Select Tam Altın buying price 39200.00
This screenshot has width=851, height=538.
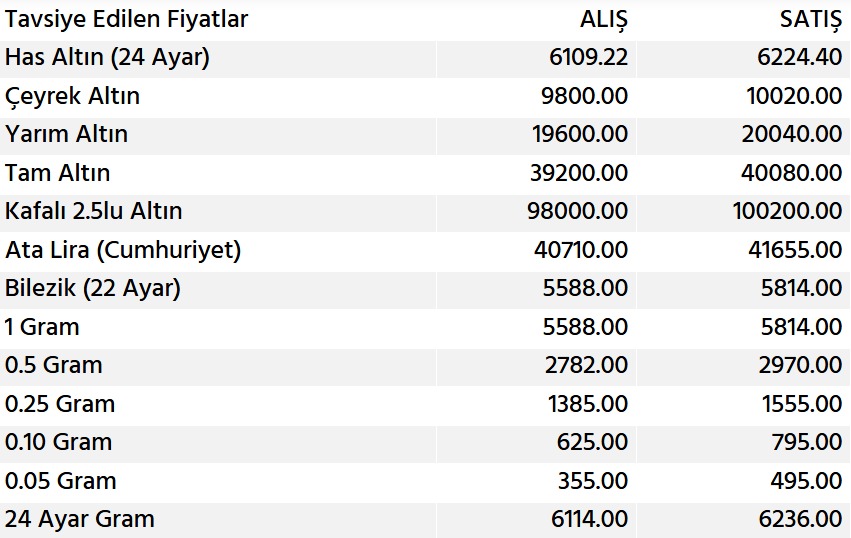pos(579,173)
